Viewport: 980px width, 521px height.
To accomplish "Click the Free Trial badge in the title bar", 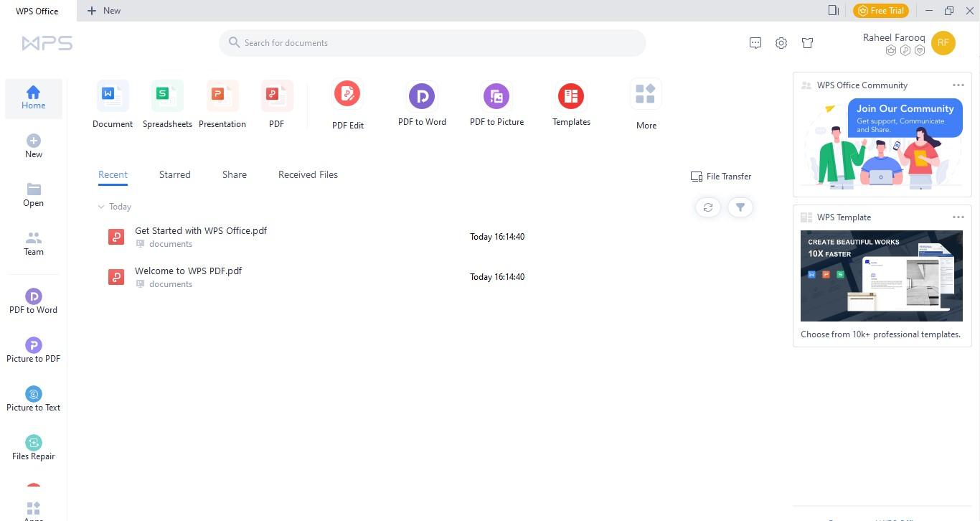I will point(881,10).
